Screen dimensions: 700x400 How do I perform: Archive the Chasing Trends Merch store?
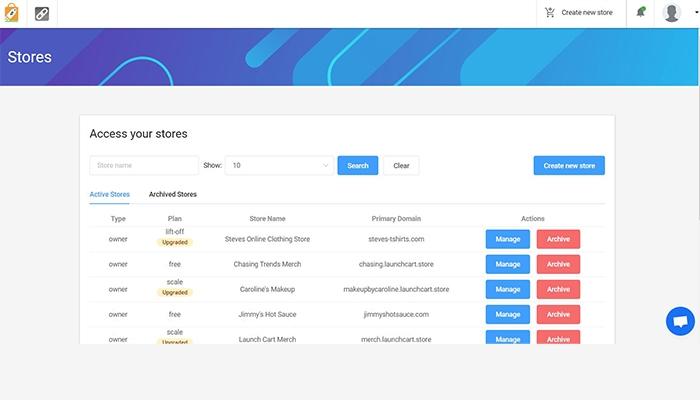558,264
